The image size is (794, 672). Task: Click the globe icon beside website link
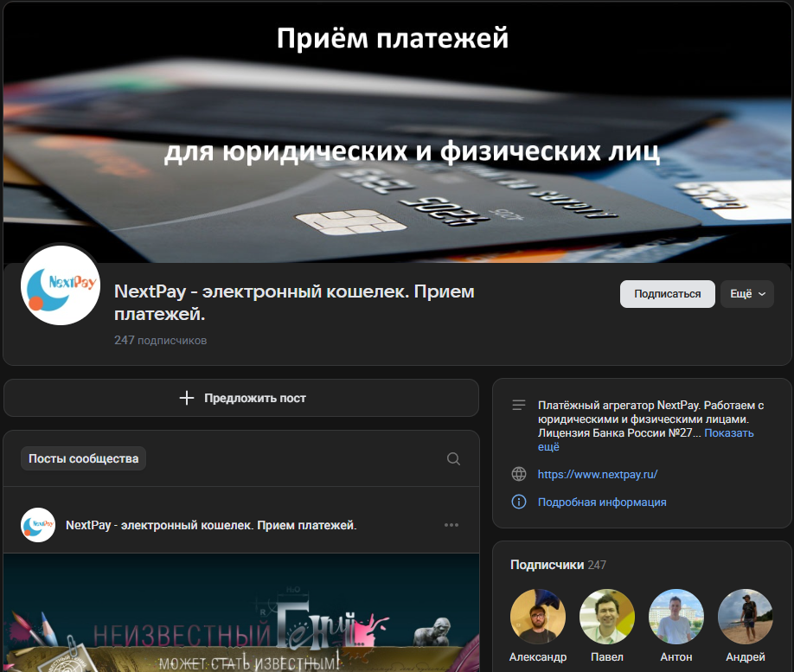tap(519, 474)
